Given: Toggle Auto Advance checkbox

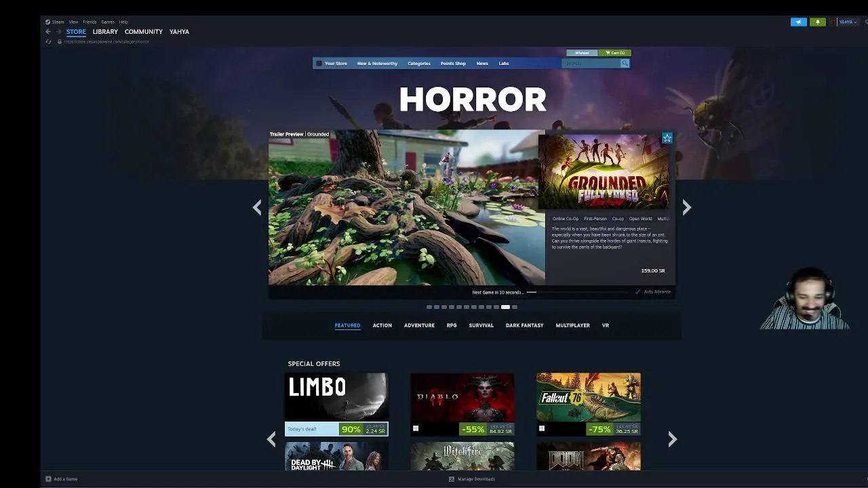Looking at the screenshot, I should (x=637, y=292).
